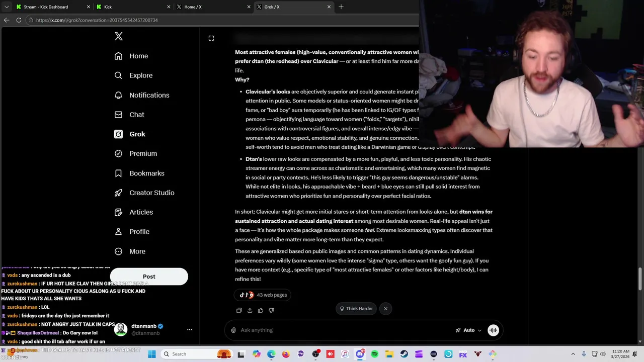644x362 pixels.
Task: Toggle Grok fullscreen expand icon
Action: click(x=211, y=38)
